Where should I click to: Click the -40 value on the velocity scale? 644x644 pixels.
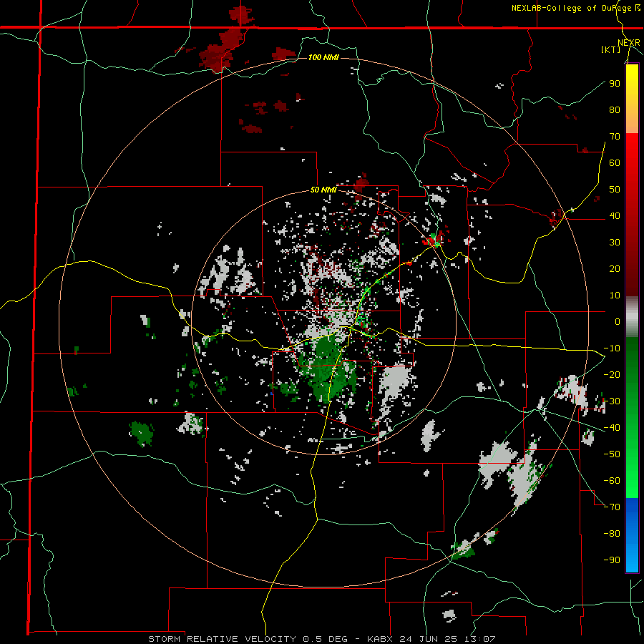(x=612, y=428)
